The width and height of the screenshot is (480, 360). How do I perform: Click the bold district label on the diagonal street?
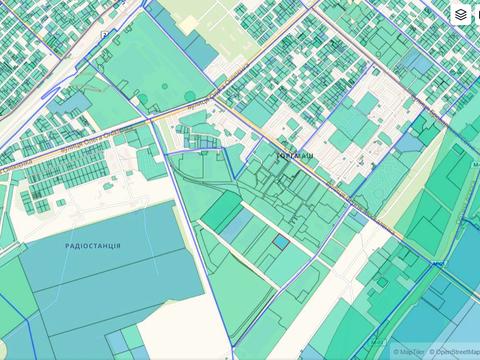[295, 156]
